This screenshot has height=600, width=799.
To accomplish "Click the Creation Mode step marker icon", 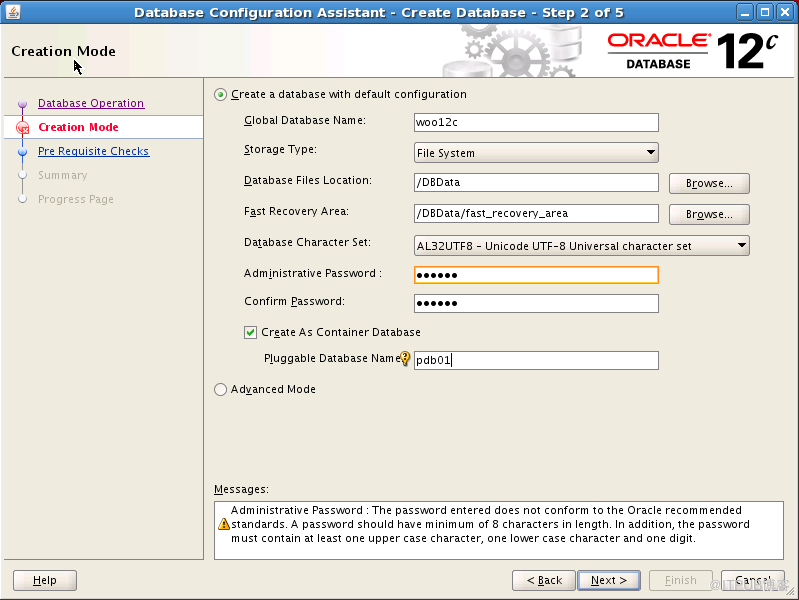I will (x=22, y=127).
